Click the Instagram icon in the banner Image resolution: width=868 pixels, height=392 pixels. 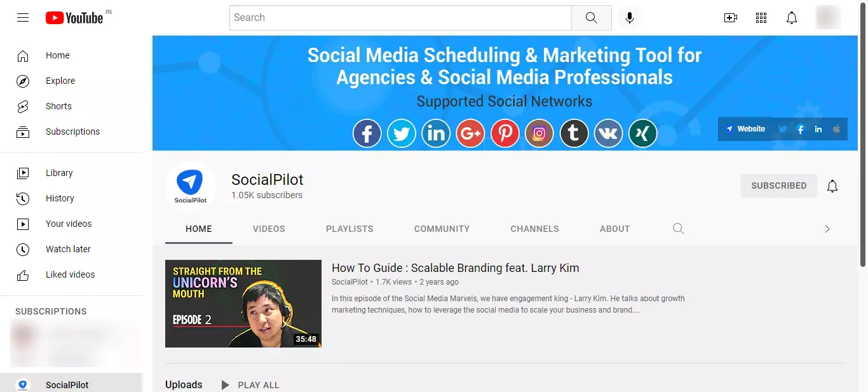click(539, 133)
